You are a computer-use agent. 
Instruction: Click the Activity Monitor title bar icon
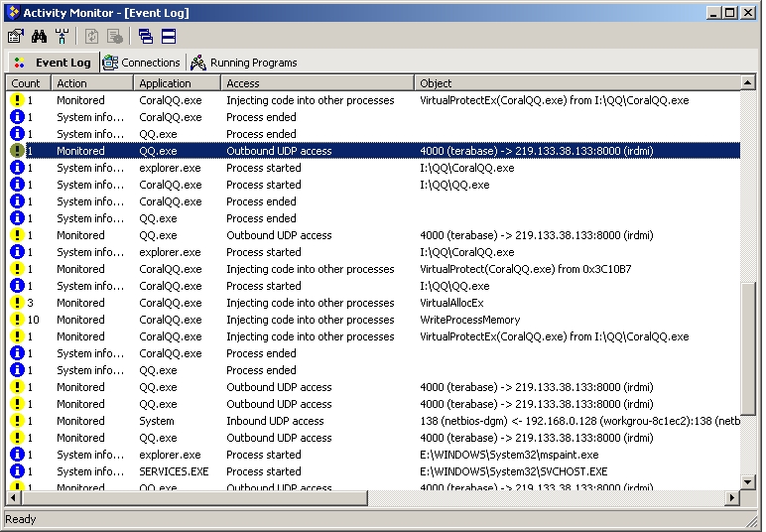(x=14, y=12)
